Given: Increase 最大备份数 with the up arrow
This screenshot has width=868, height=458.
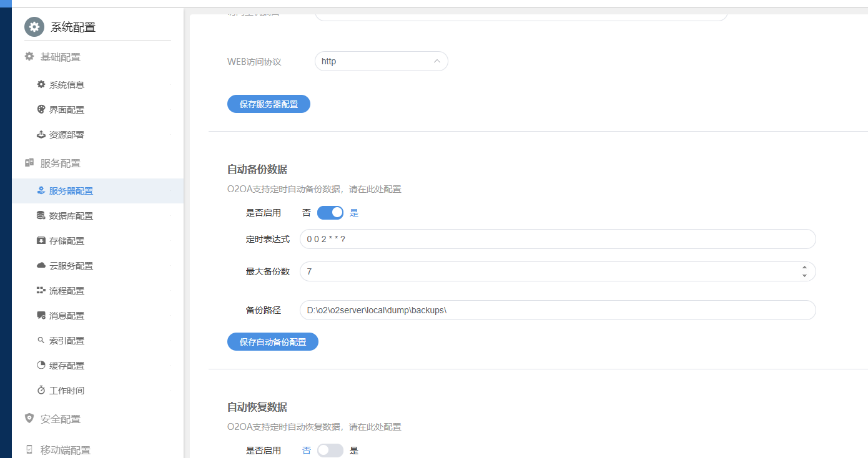Looking at the screenshot, I should pyautogui.click(x=804, y=268).
